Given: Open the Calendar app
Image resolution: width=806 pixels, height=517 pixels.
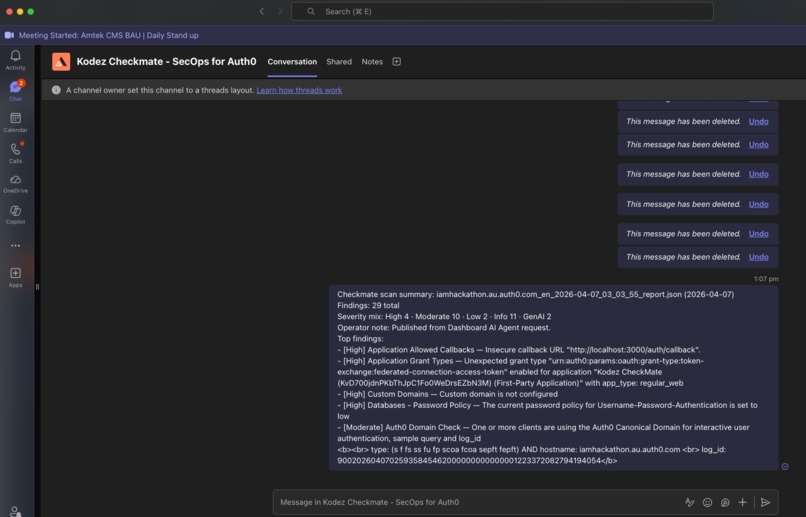Looking at the screenshot, I should 15,122.
